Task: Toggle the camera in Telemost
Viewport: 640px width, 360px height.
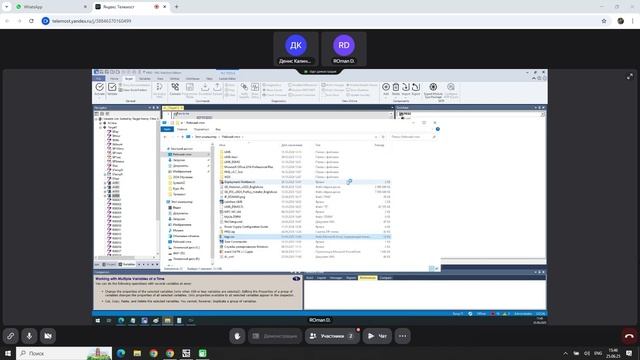Action: click(x=48, y=336)
